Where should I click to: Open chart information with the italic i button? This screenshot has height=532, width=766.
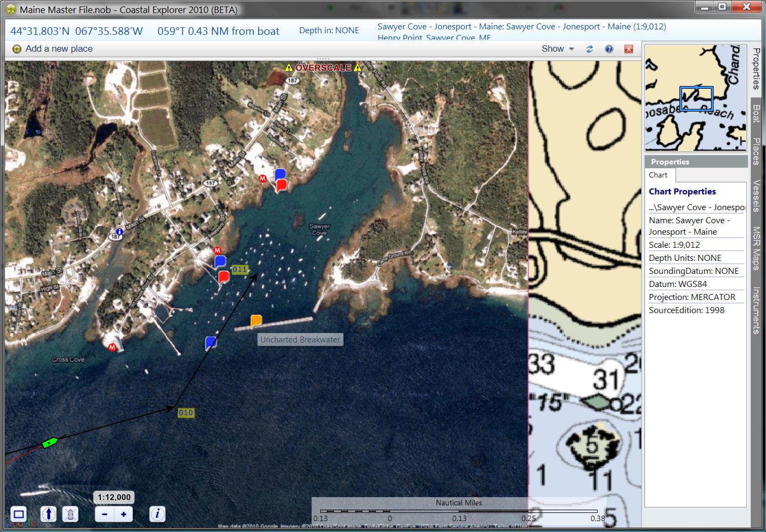tap(157, 514)
